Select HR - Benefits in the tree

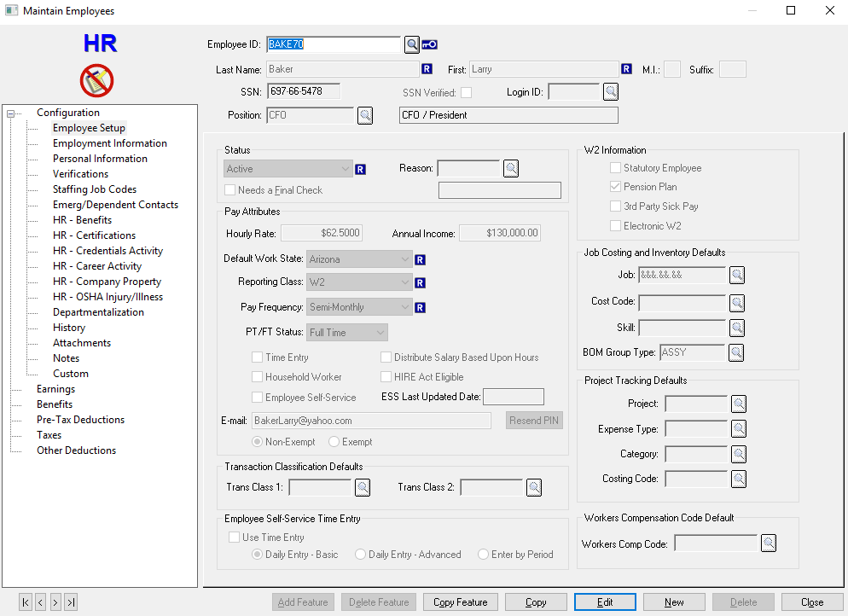pyautogui.click(x=82, y=220)
